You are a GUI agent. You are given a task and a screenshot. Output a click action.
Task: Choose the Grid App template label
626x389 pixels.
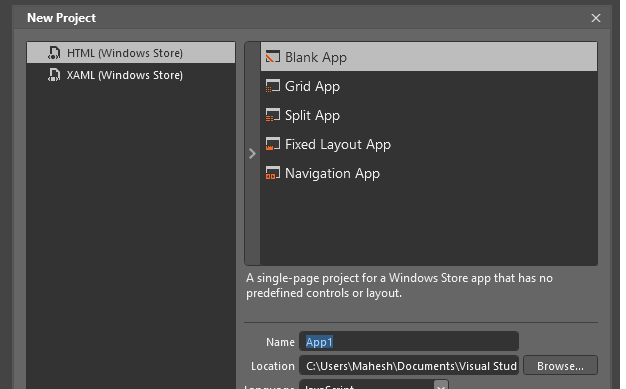[x=312, y=86]
